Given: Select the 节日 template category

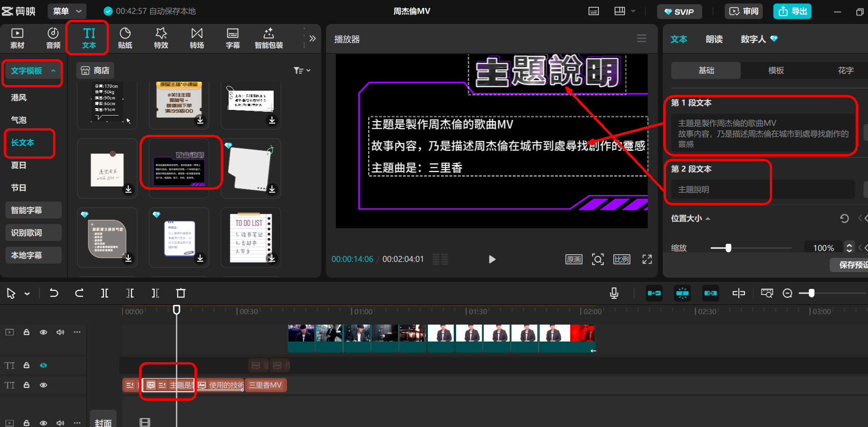Looking at the screenshot, I should click(19, 188).
